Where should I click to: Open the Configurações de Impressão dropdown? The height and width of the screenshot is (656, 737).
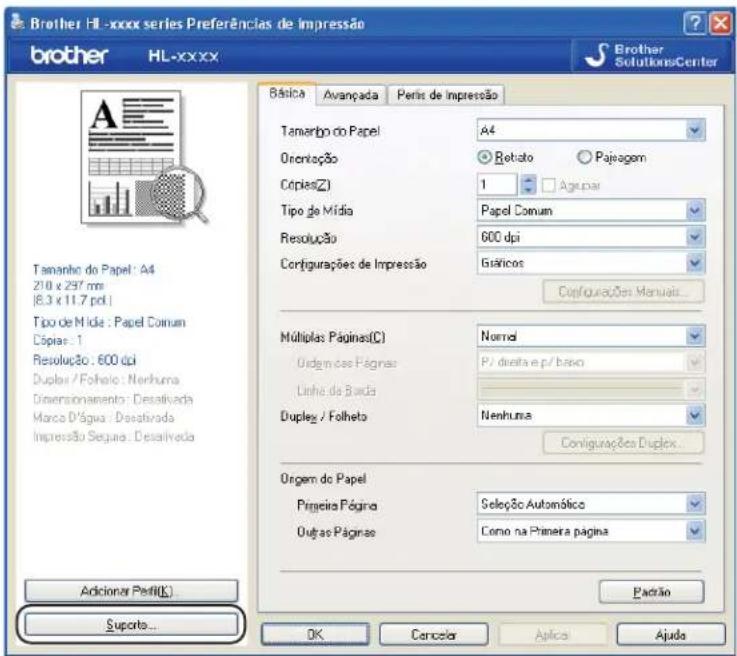[591, 263]
